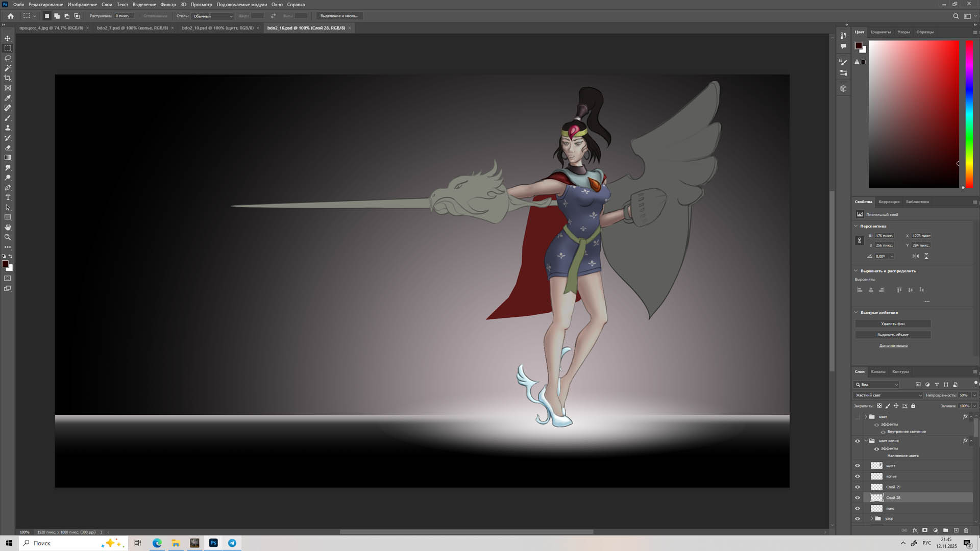Click the Выделение и маска button
The height and width of the screenshot is (551, 980).
[x=339, y=16]
